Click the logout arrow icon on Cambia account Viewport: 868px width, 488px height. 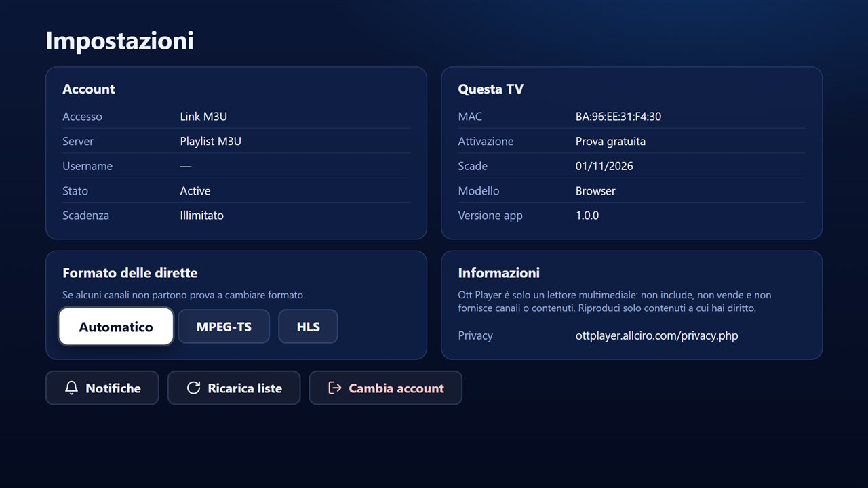click(x=334, y=388)
